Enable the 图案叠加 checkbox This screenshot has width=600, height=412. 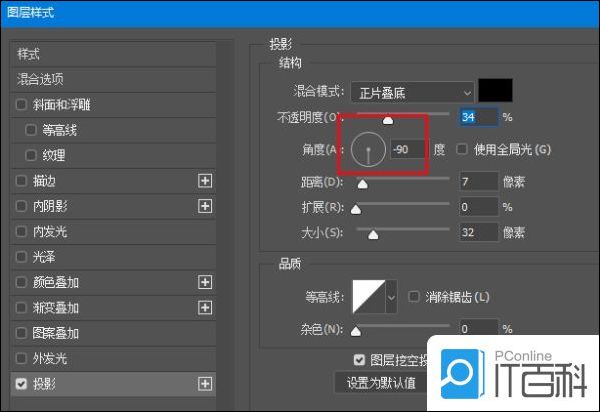tap(21, 333)
